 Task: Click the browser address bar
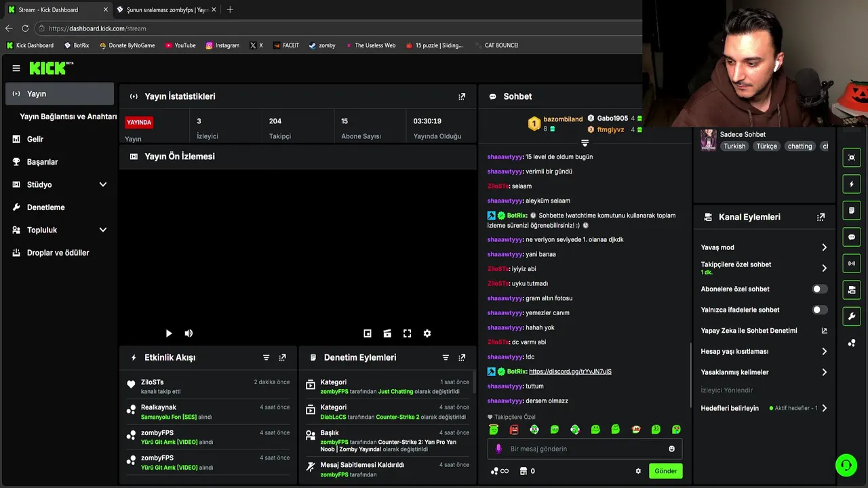[x=339, y=28]
